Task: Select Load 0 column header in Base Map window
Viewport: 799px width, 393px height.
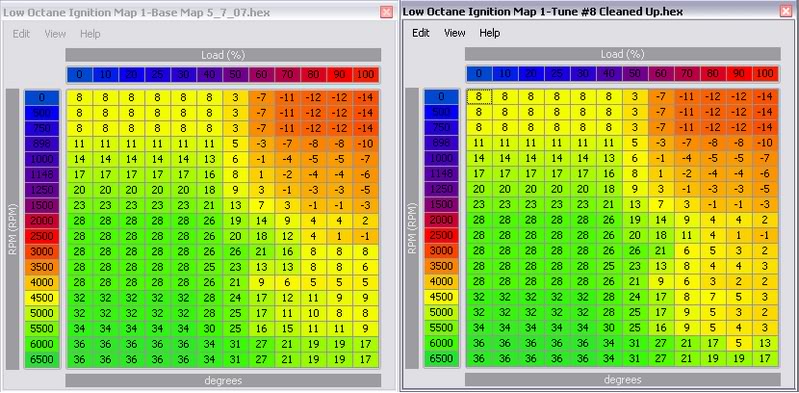Action: [x=79, y=75]
